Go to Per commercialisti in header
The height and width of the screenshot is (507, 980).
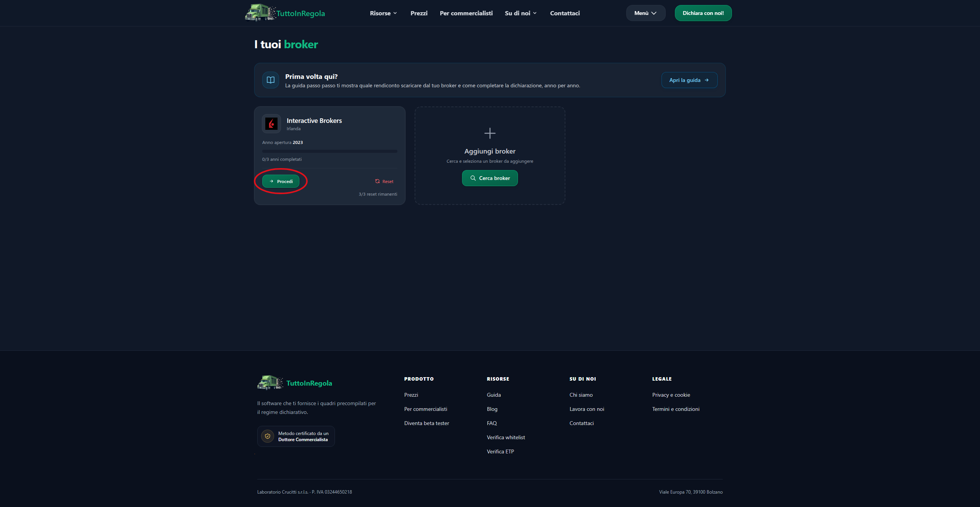[x=466, y=13]
